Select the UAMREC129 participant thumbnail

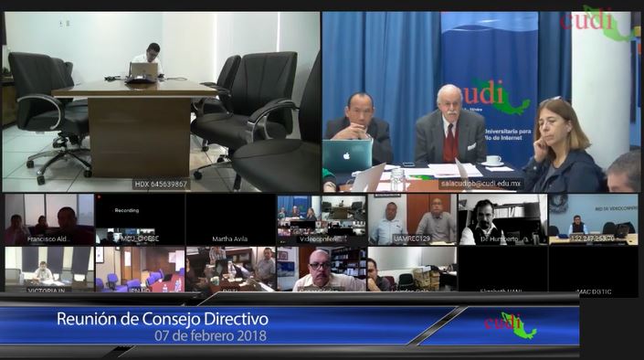pos(412,219)
